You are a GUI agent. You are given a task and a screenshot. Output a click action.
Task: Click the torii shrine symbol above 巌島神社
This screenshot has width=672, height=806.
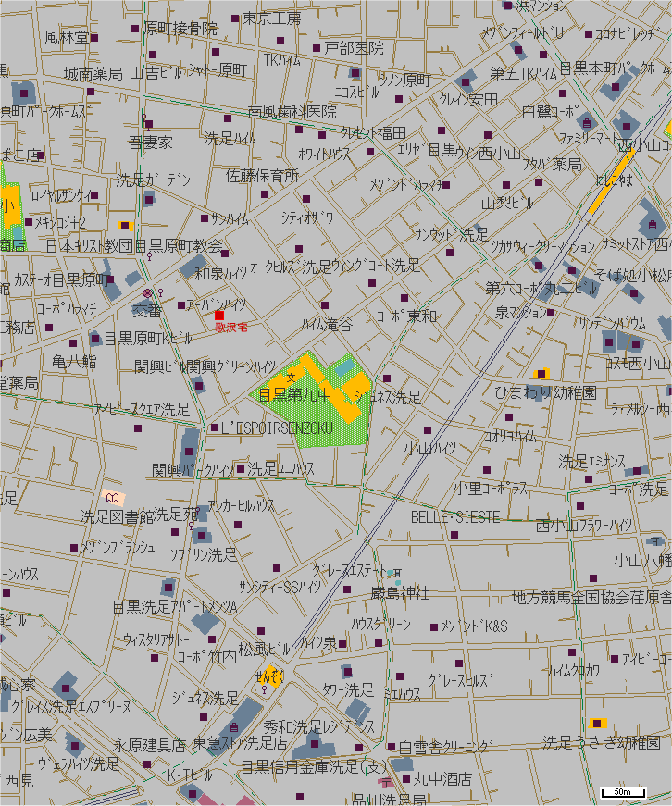397,574
